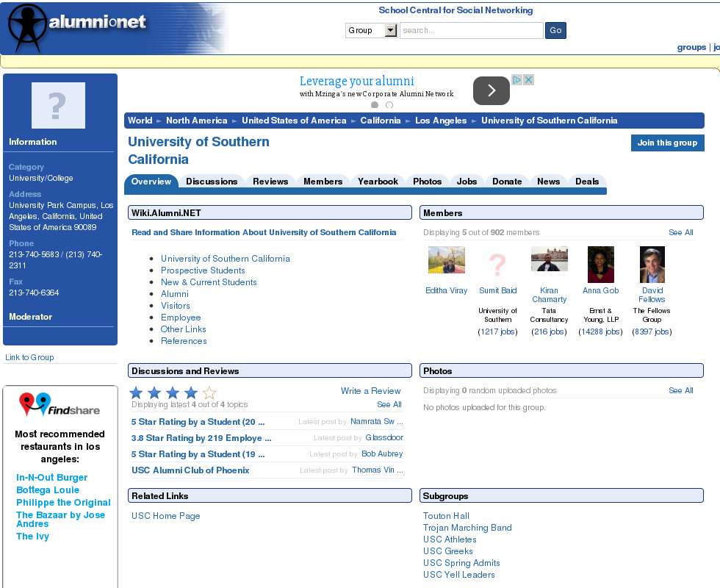Screen dimensions: 720x588
Task: Open the References wiki link
Action: pos(184,341)
